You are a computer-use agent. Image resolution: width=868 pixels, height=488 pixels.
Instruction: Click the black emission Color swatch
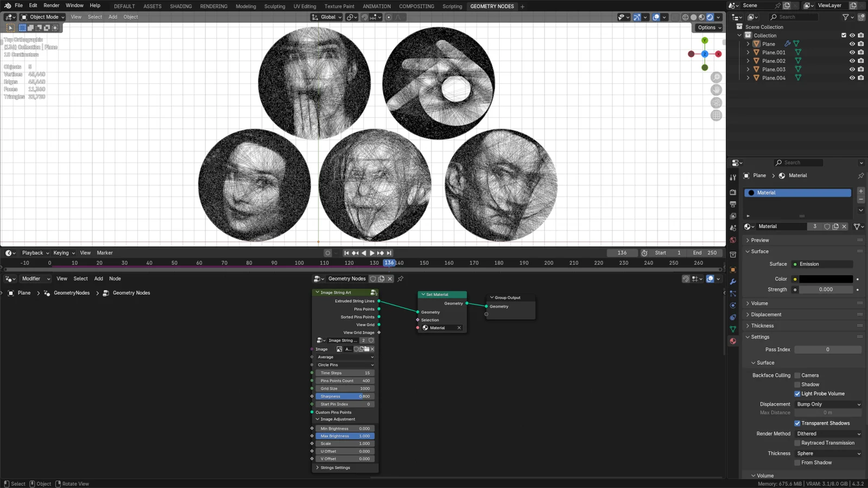(825, 279)
